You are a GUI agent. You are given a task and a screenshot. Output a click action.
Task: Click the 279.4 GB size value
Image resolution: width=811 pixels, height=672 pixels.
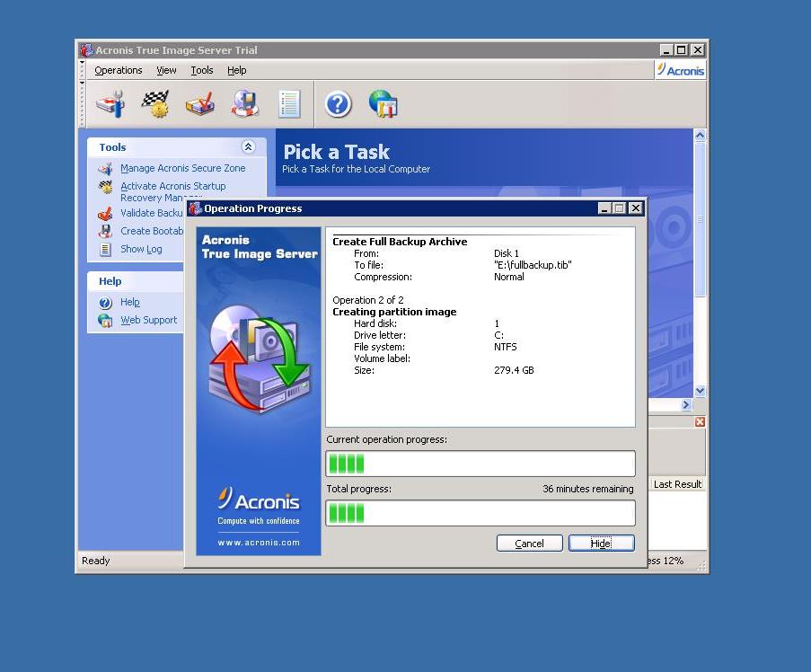coord(514,370)
